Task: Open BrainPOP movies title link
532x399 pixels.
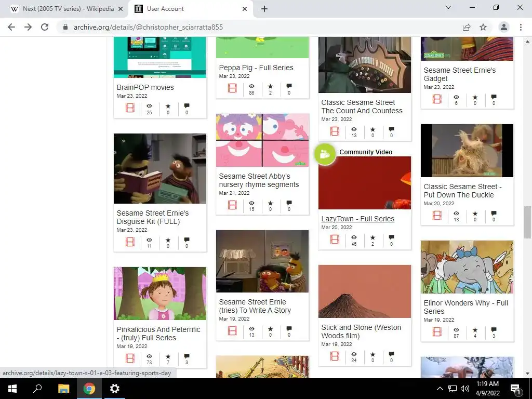Action: 145,87
